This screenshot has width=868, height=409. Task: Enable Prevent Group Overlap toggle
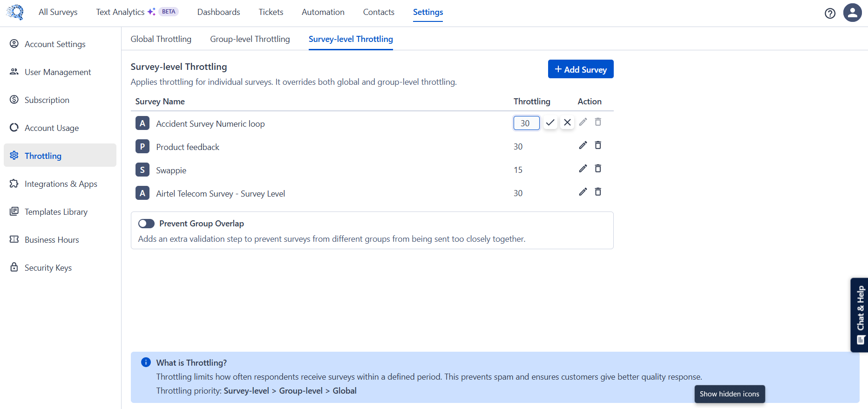click(146, 224)
